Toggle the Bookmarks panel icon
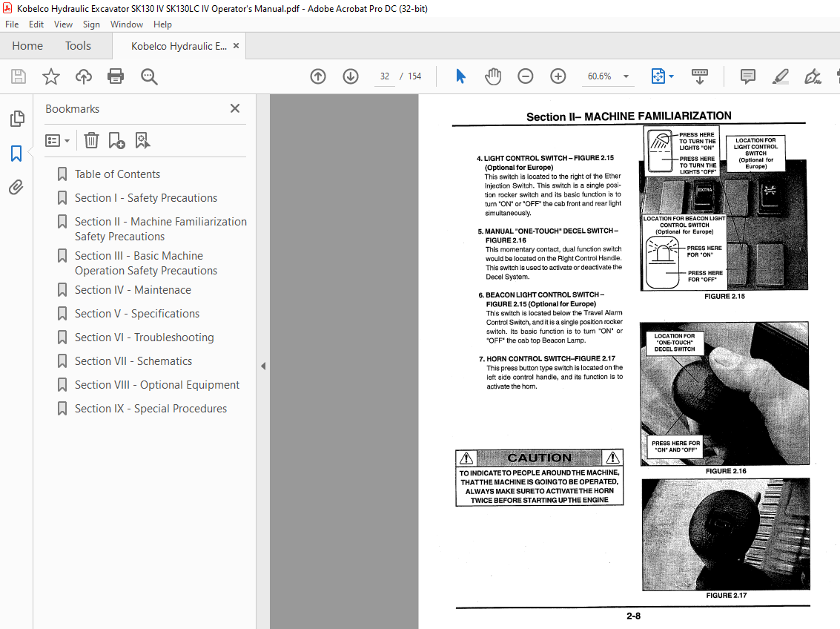Image resolution: width=840 pixels, height=629 pixels. pyautogui.click(x=16, y=154)
